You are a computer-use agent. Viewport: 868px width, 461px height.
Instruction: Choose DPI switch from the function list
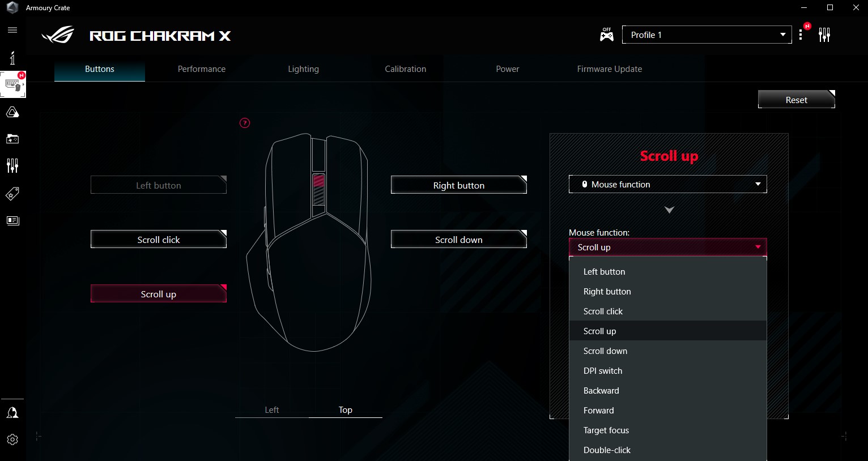[668, 371]
